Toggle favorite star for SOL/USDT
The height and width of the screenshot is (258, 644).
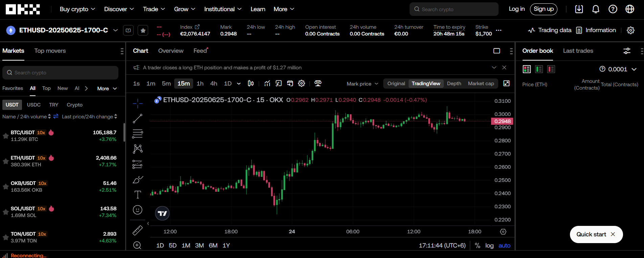[6, 212]
